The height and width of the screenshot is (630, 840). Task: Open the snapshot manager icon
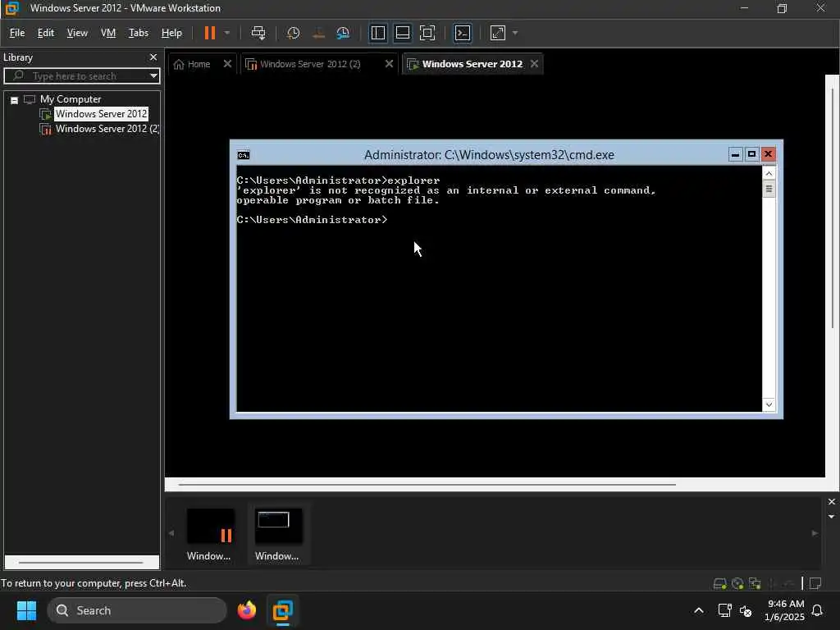coord(343,33)
